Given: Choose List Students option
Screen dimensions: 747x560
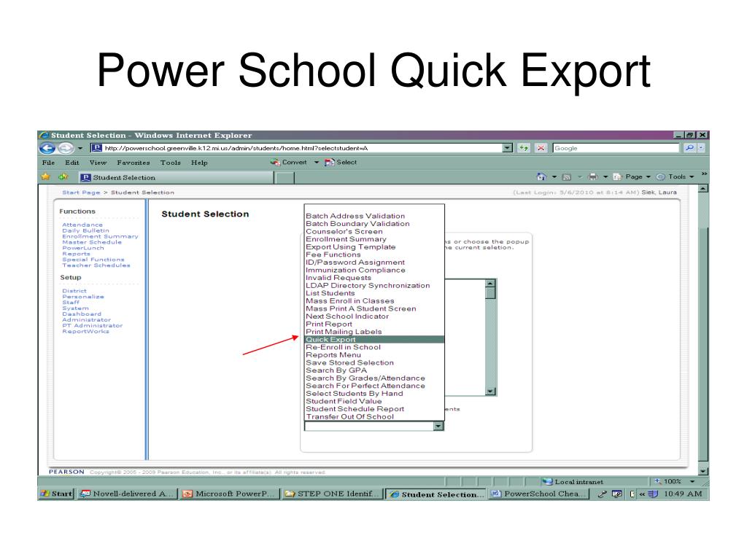Looking at the screenshot, I should [374, 293].
